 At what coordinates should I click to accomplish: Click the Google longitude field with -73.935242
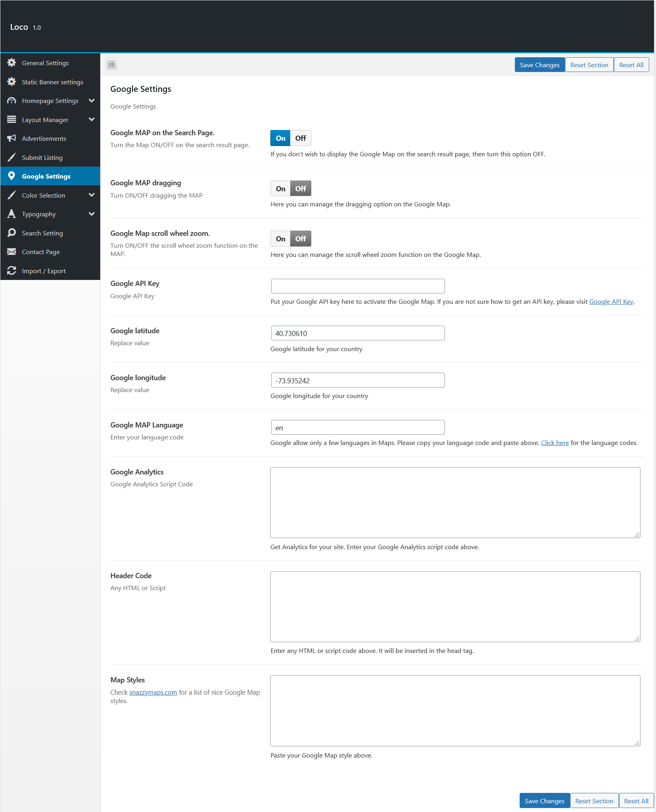point(358,381)
